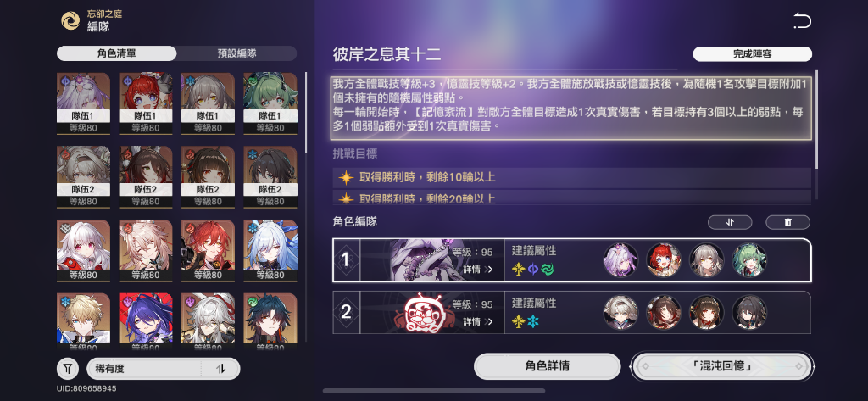Toggle the white-haired red-eyed character portrait
Screen dimensions: 868x401
click(84, 250)
